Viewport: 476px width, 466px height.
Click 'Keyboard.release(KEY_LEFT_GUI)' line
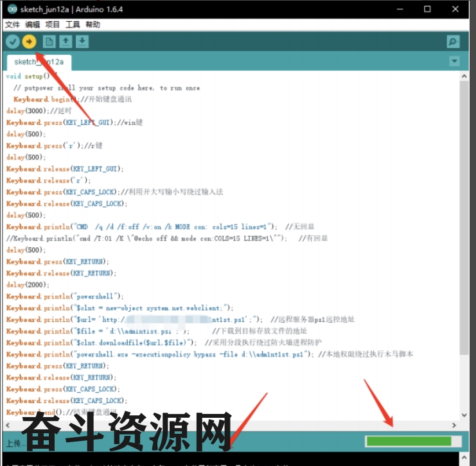(x=65, y=169)
